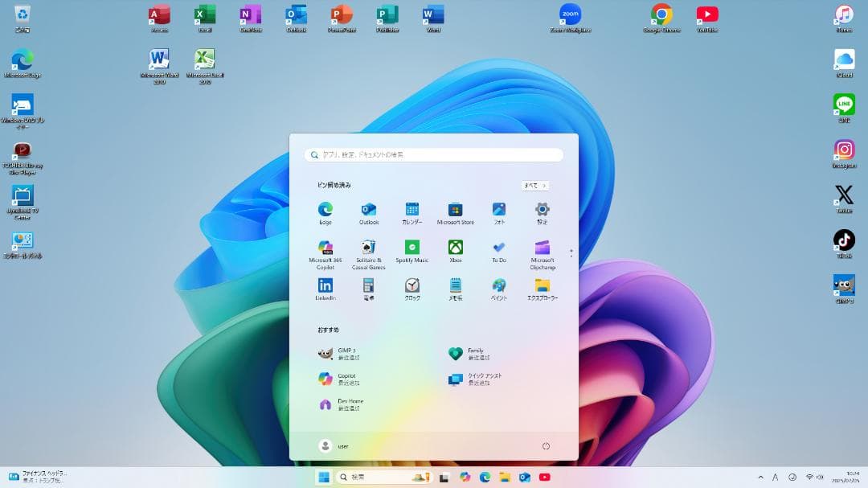868x488 pixels.
Task: Expand すべて to show all apps
Action: tap(534, 185)
